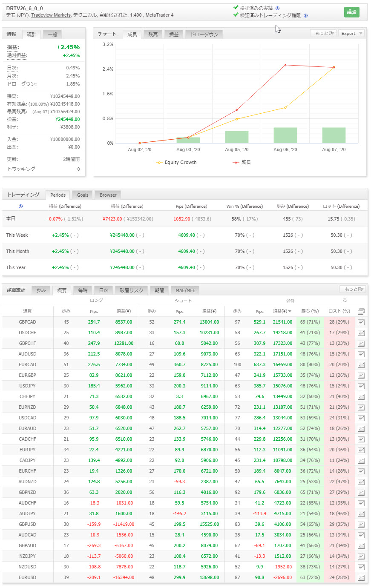
Task: Expand もっと見 dropdown in detailed statistics
Action: click(x=352, y=289)
